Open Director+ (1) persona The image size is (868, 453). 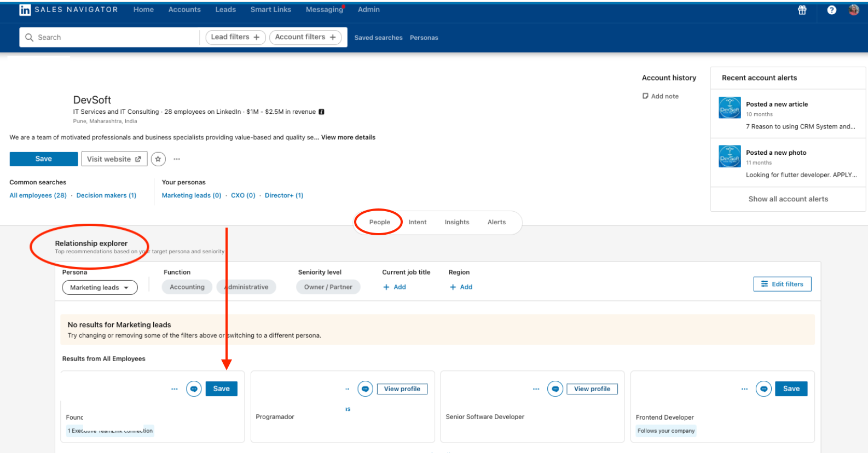click(x=284, y=195)
